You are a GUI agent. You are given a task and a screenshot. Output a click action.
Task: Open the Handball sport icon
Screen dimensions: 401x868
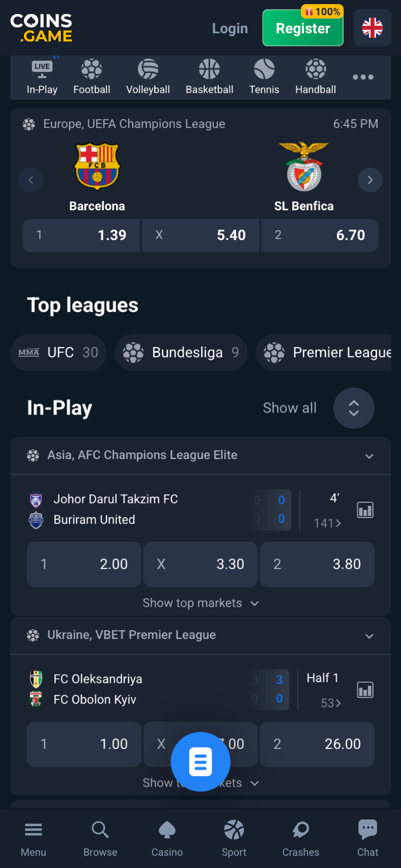tap(316, 77)
